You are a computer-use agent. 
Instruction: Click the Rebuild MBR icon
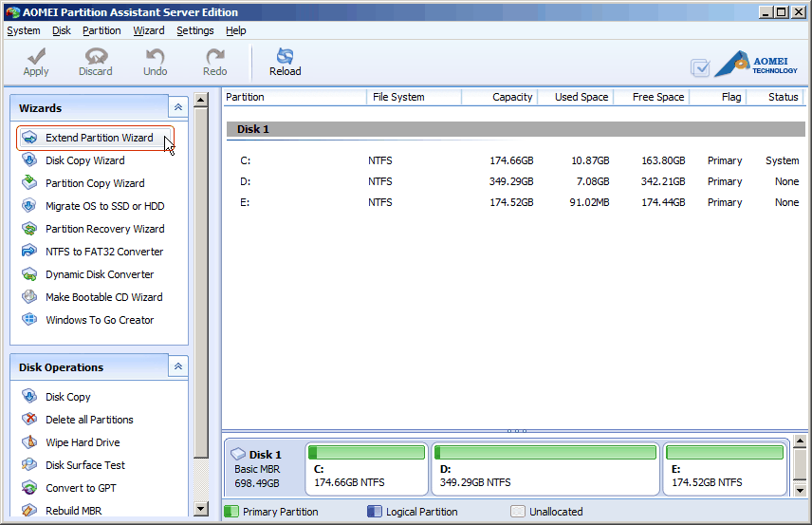coord(29,510)
